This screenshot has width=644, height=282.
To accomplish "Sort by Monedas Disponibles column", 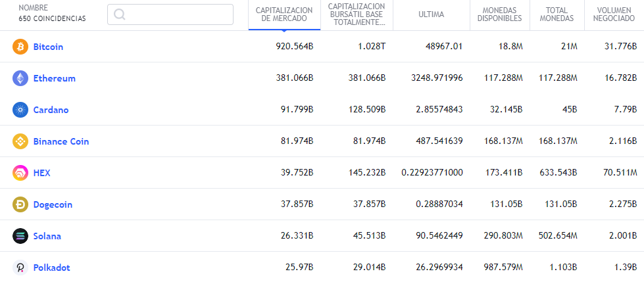I will [x=500, y=14].
